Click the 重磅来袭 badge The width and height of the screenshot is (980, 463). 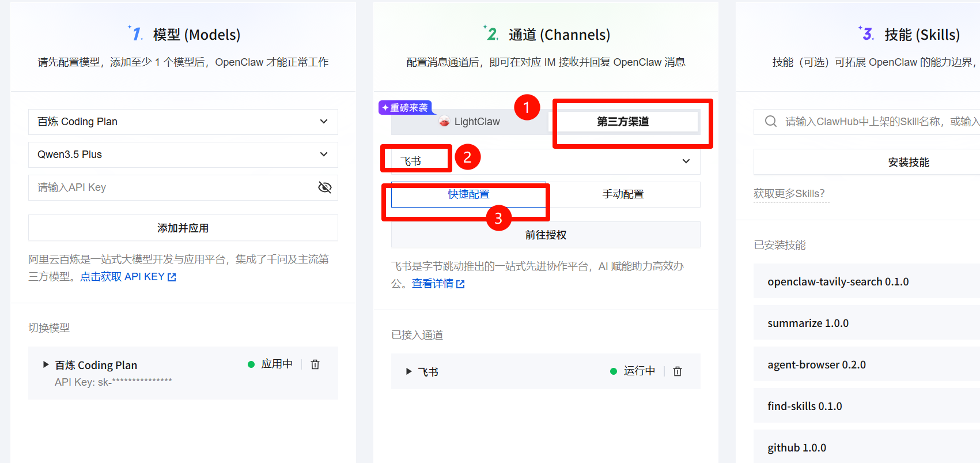405,108
